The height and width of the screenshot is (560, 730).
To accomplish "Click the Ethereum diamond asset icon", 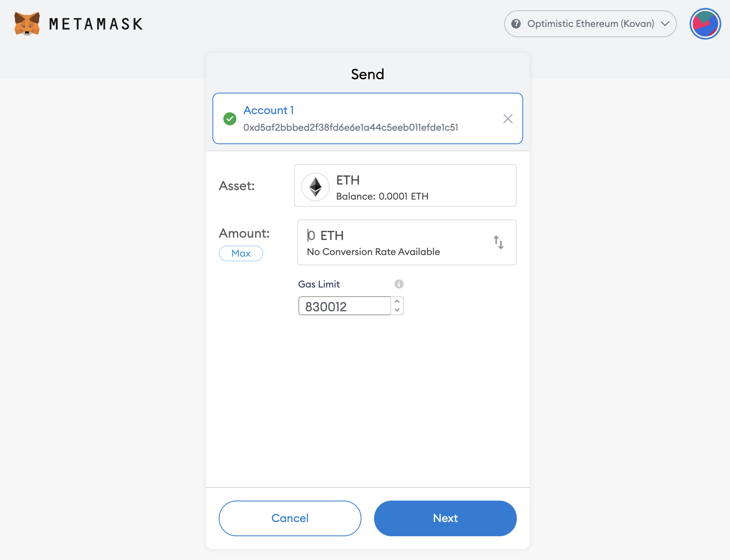I will pos(315,186).
